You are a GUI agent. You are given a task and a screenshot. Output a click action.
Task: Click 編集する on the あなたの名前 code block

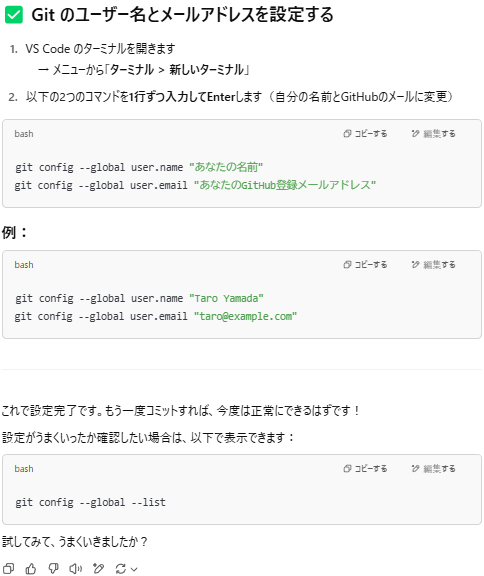coord(433,134)
